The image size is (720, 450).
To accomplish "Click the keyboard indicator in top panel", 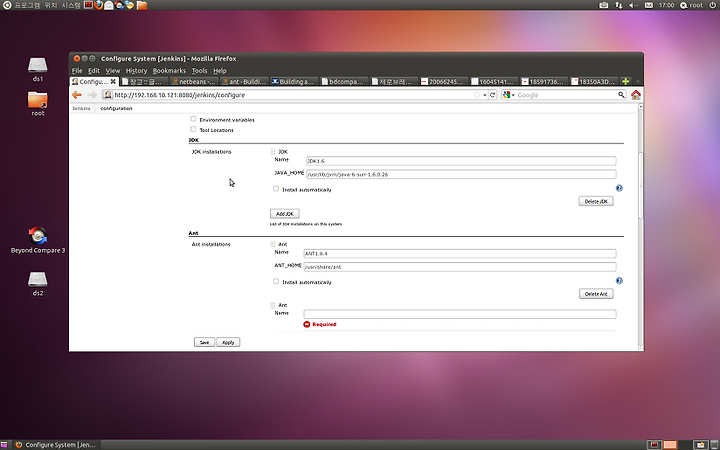I will (x=603, y=5).
